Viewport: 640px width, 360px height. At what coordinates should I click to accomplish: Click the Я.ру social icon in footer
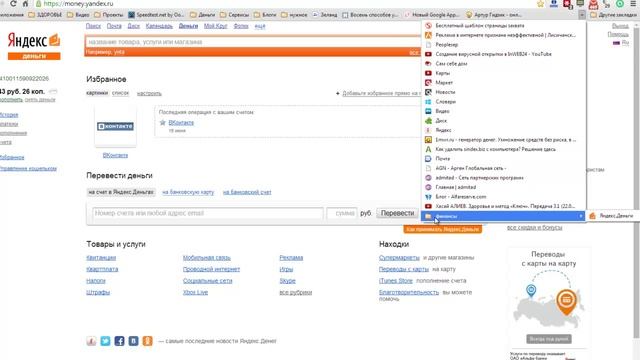pos(91,341)
